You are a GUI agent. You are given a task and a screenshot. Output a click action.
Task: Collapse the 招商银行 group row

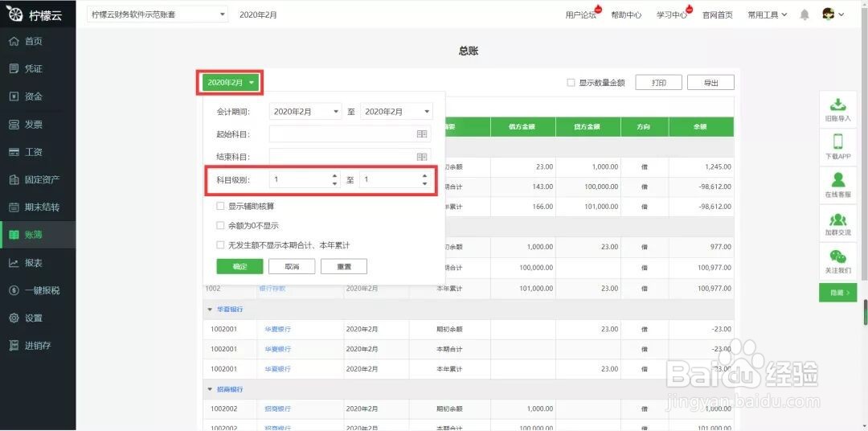210,389
